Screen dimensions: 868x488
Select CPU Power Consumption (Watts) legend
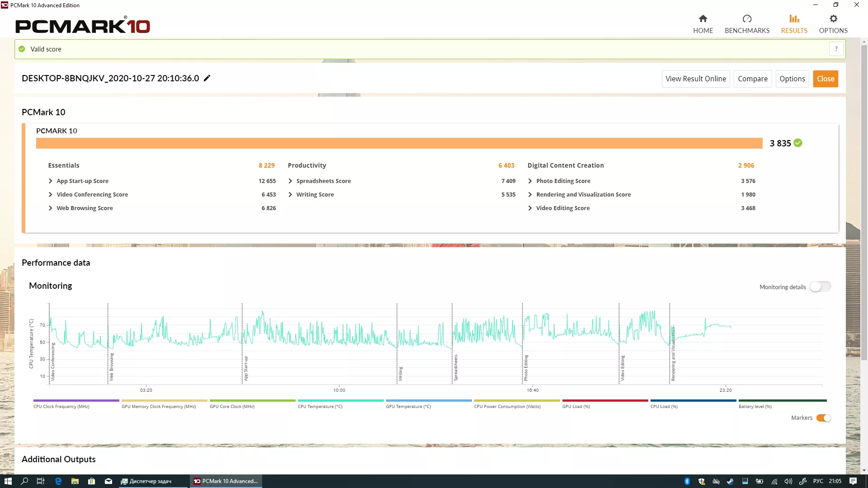coord(517,404)
